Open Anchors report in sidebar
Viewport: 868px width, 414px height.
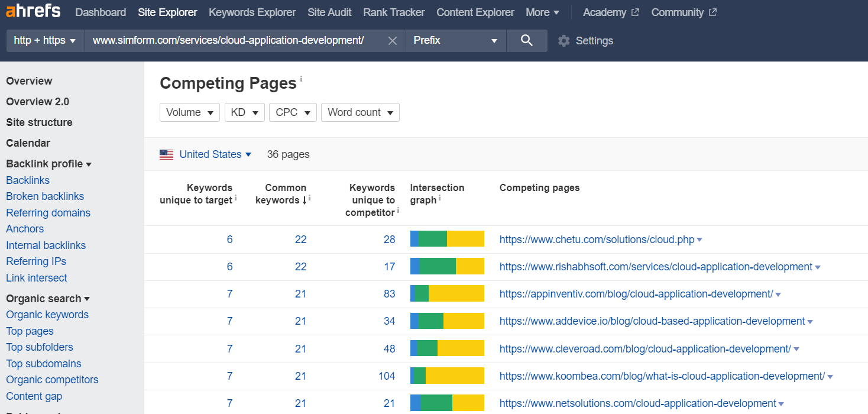(25, 229)
